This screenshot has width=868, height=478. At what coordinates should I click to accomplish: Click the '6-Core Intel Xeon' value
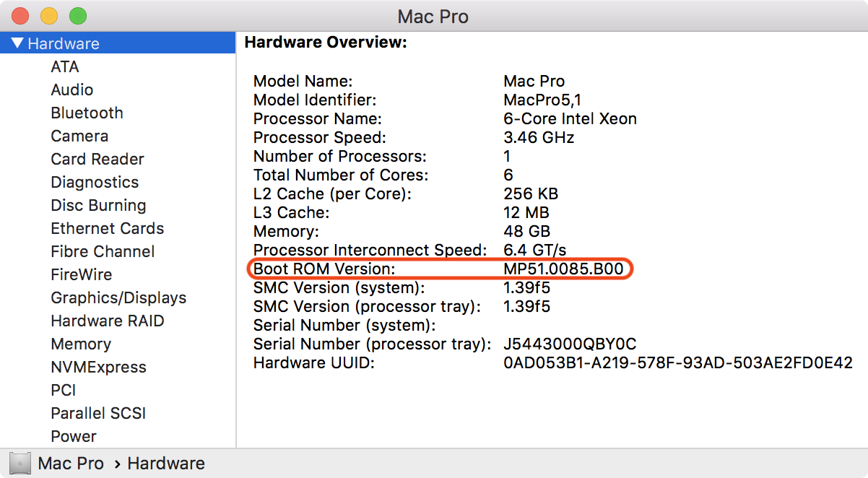point(570,118)
